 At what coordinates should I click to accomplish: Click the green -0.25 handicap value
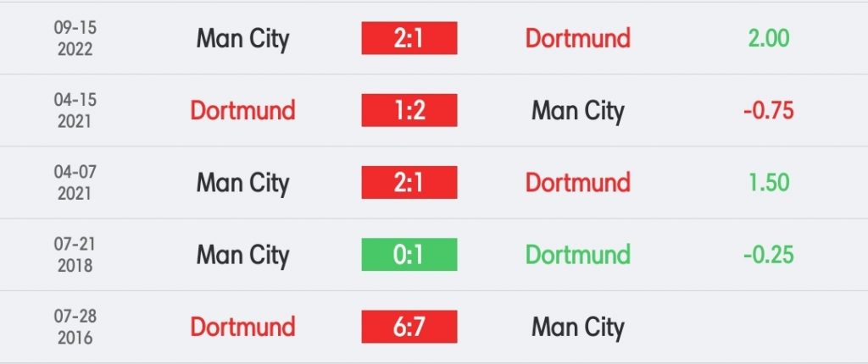click(769, 255)
